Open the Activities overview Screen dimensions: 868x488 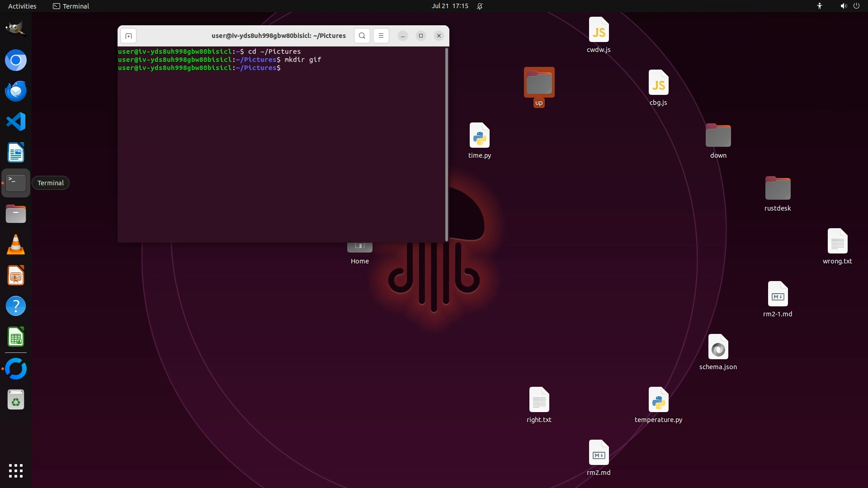[22, 6]
